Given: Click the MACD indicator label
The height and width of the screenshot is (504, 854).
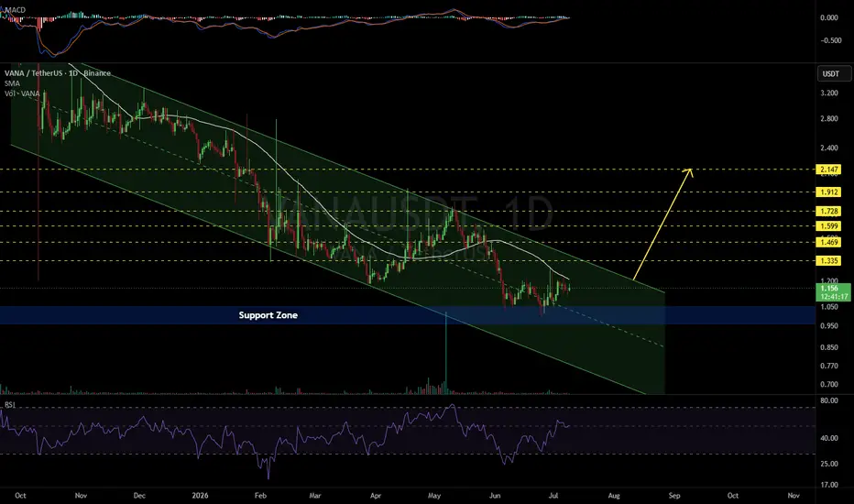Looking at the screenshot, I should (x=15, y=10).
